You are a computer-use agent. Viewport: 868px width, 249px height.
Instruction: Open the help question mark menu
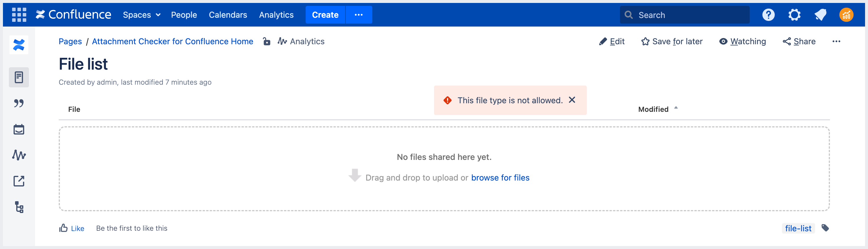coord(768,15)
